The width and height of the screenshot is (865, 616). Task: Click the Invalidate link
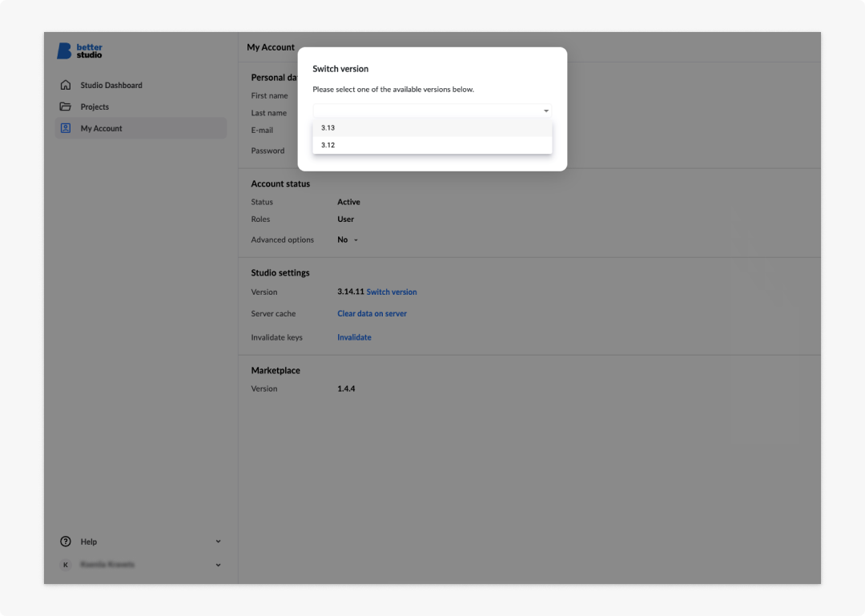pyautogui.click(x=354, y=337)
